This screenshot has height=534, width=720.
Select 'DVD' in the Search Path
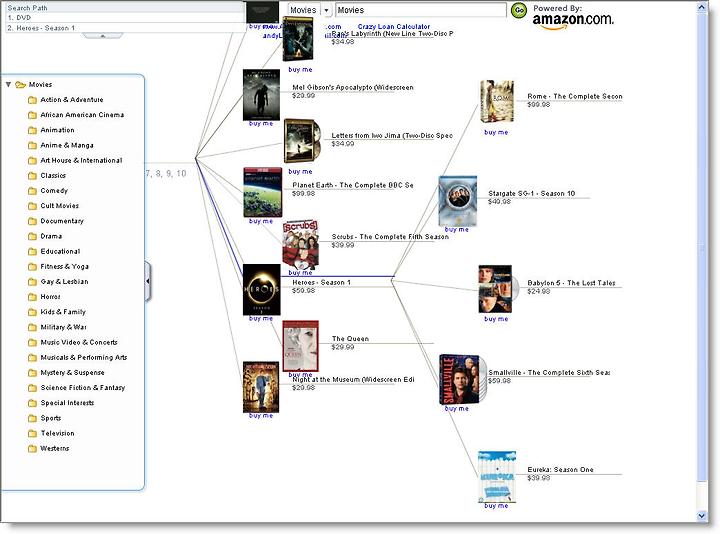click(x=124, y=17)
